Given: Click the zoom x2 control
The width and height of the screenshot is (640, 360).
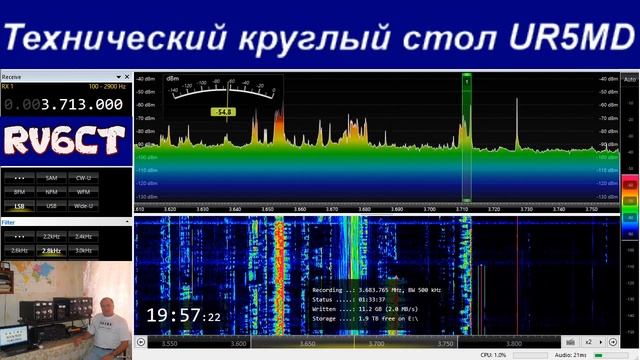Looking at the screenshot, I should [589, 342].
